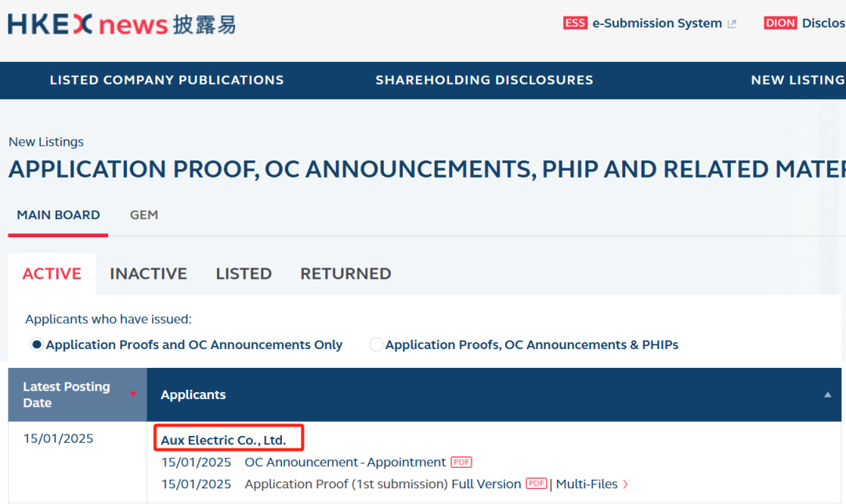This screenshot has height=504, width=846.
Task: Select Application Proofs, OC Announcements & PHIPs radio
Action: pos(376,344)
